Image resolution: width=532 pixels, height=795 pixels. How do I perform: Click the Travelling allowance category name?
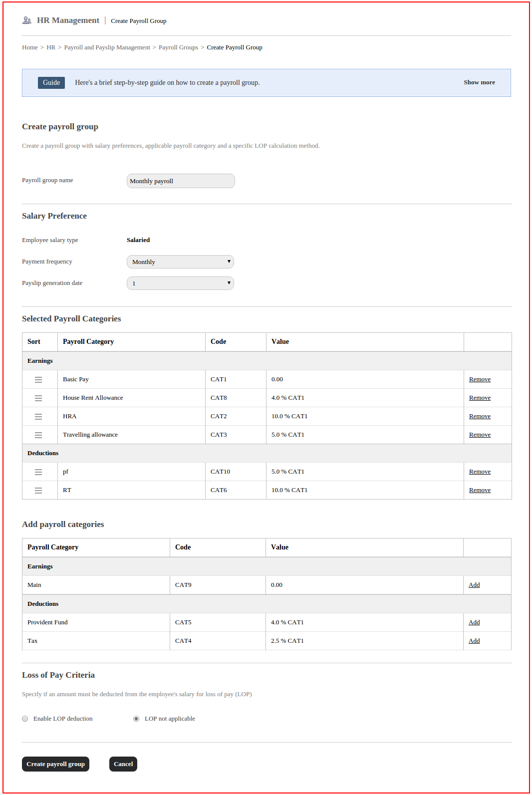coord(90,435)
